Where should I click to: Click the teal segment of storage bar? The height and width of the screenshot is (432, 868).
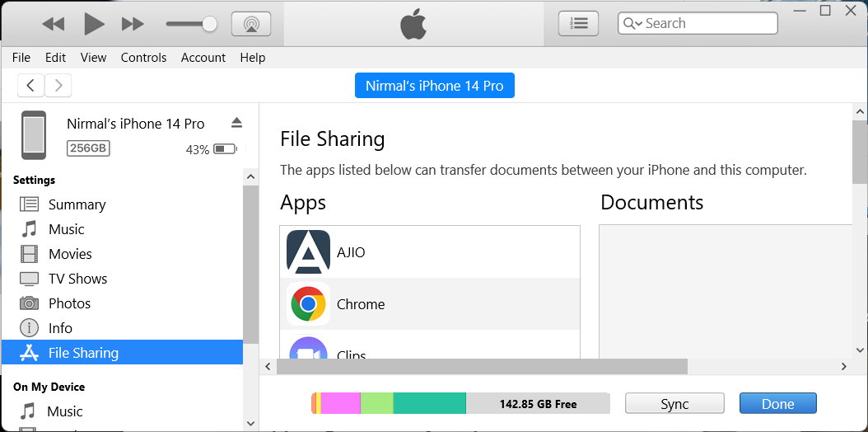(x=430, y=403)
